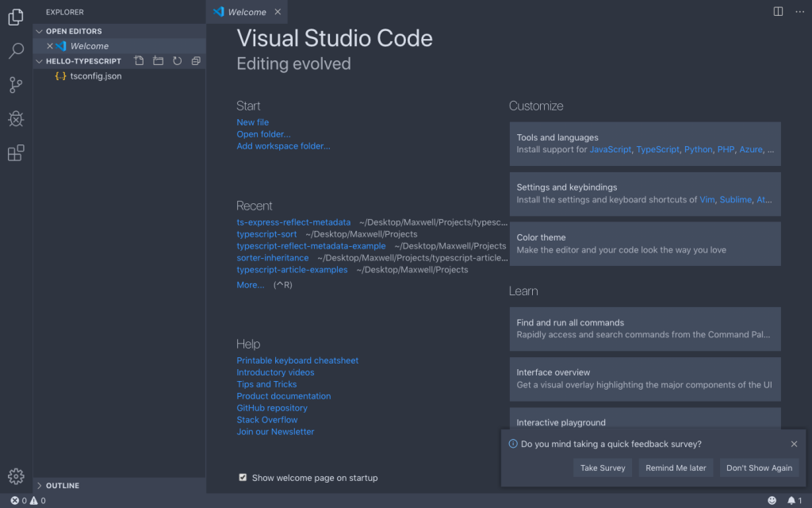Collapse all folders in Explorer
The width and height of the screenshot is (812, 508).
[196, 61]
